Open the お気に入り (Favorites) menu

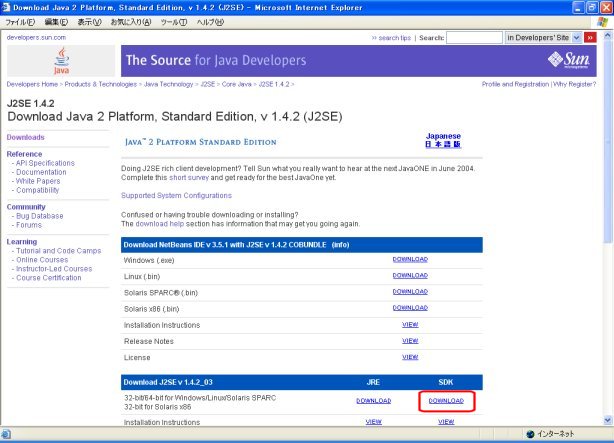pos(131,21)
